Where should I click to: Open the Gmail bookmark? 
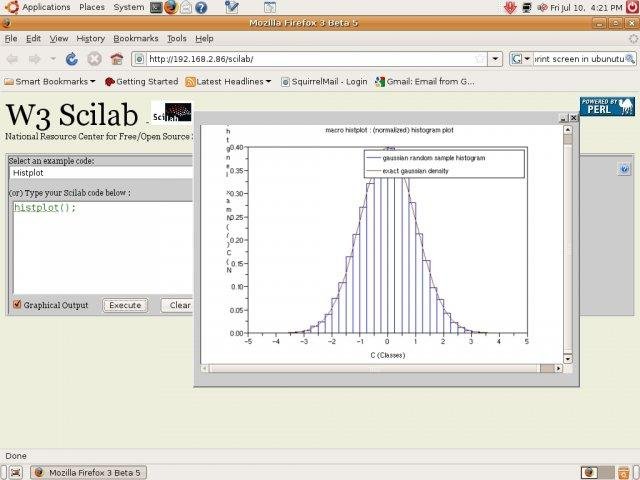pyautogui.click(x=425, y=82)
